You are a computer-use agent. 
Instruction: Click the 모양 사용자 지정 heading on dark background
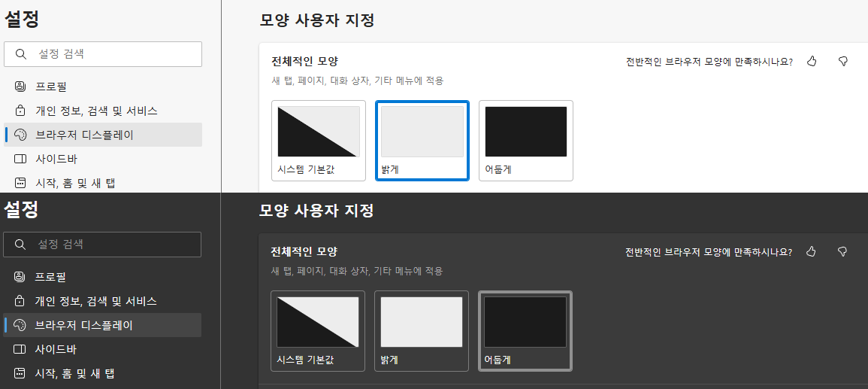[x=316, y=211]
